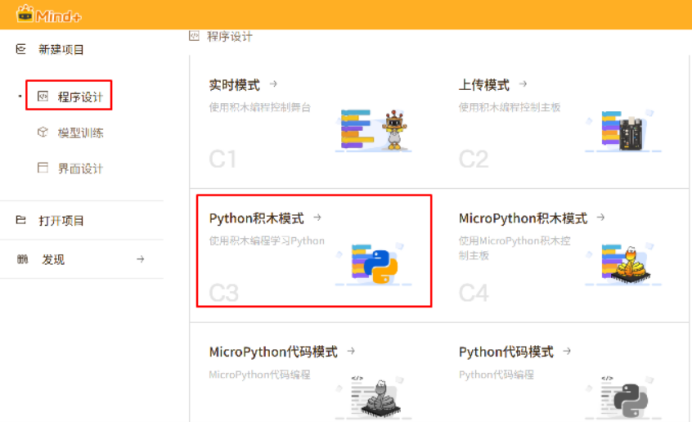Click the snake illustration in MicroPython积木模式
This screenshot has width=692, height=422.
(629, 265)
